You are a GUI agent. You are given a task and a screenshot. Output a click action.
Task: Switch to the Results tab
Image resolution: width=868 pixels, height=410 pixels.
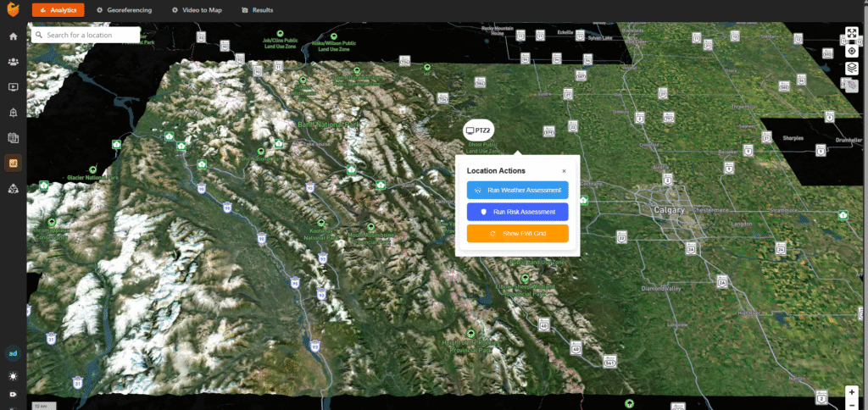tap(258, 10)
